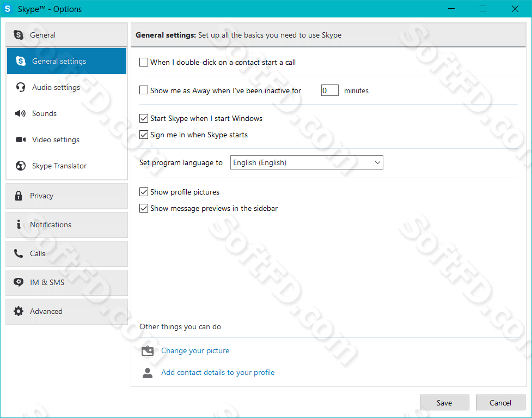Expand the Notifications section
The width and height of the screenshot is (532, 418).
66,225
